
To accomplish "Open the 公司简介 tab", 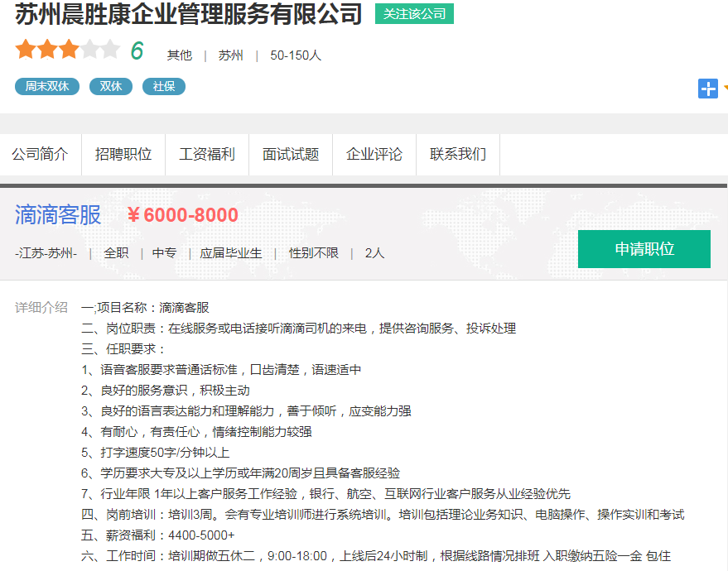I will (41, 155).
